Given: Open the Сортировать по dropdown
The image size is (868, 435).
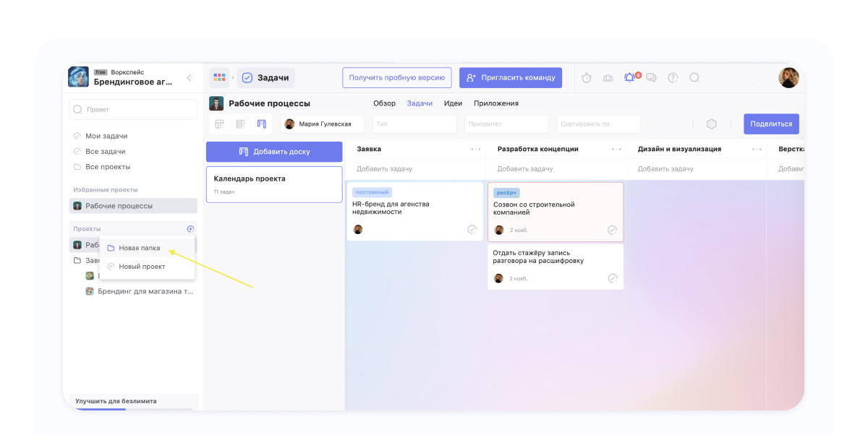Looking at the screenshot, I should (x=598, y=124).
